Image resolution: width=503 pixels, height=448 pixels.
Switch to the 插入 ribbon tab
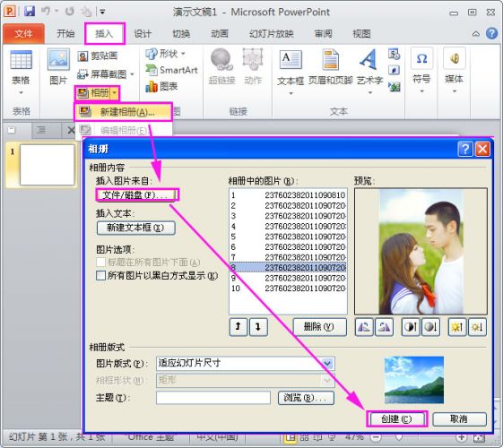pyautogui.click(x=104, y=33)
